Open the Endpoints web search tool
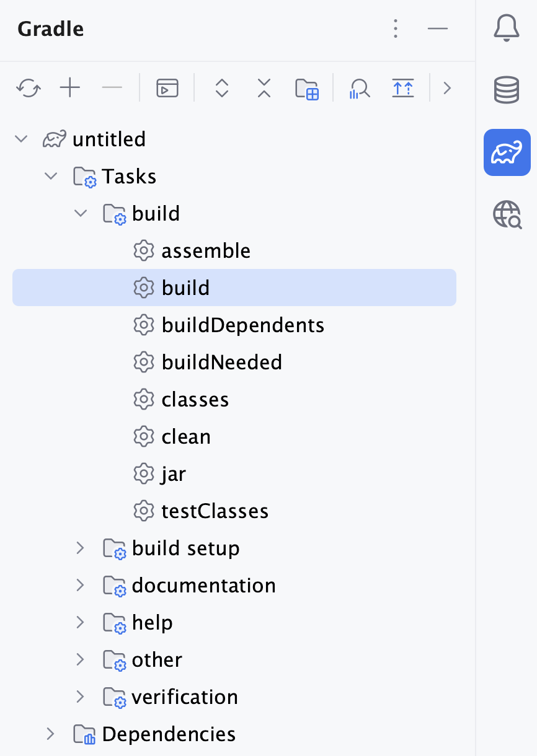537x756 pixels. pos(507,215)
